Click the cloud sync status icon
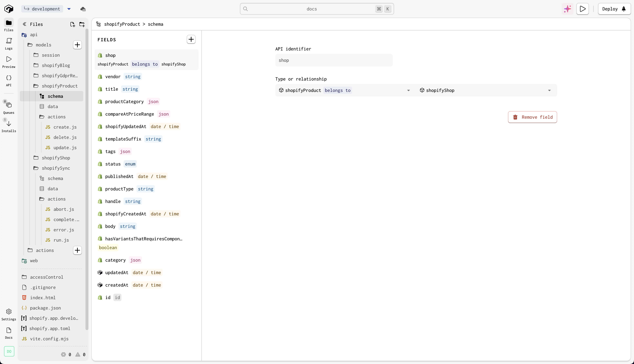The width and height of the screenshot is (634, 364). click(83, 9)
